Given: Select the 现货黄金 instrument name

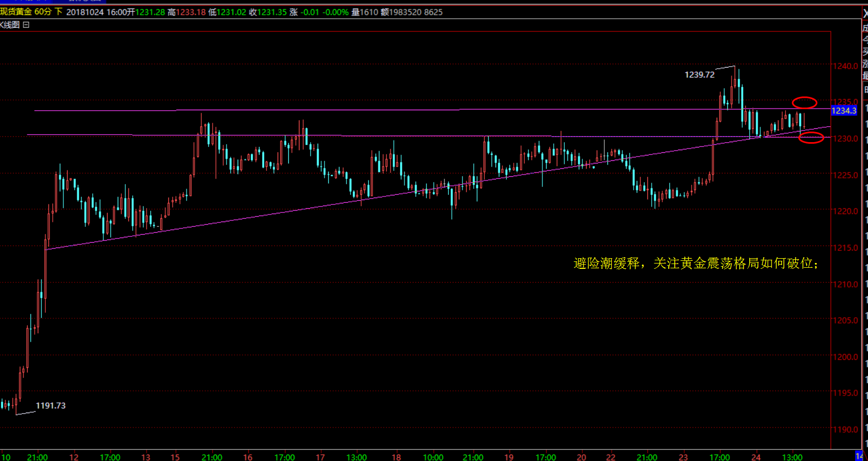Looking at the screenshot, I should [16, 12].
